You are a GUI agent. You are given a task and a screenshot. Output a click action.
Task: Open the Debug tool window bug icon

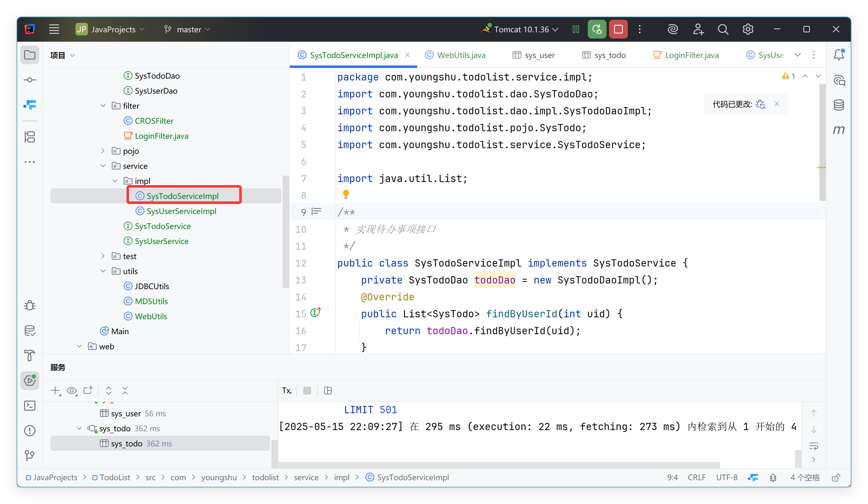tap(30, 306)
